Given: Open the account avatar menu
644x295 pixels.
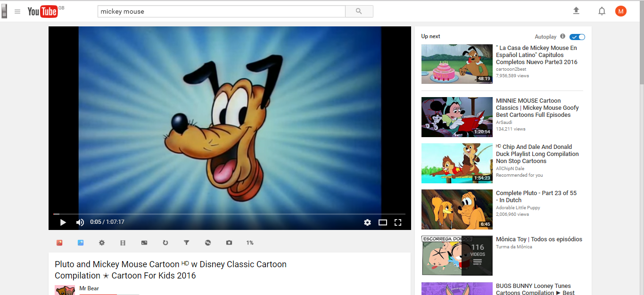Looking at the screenshot, I should 621,11.
